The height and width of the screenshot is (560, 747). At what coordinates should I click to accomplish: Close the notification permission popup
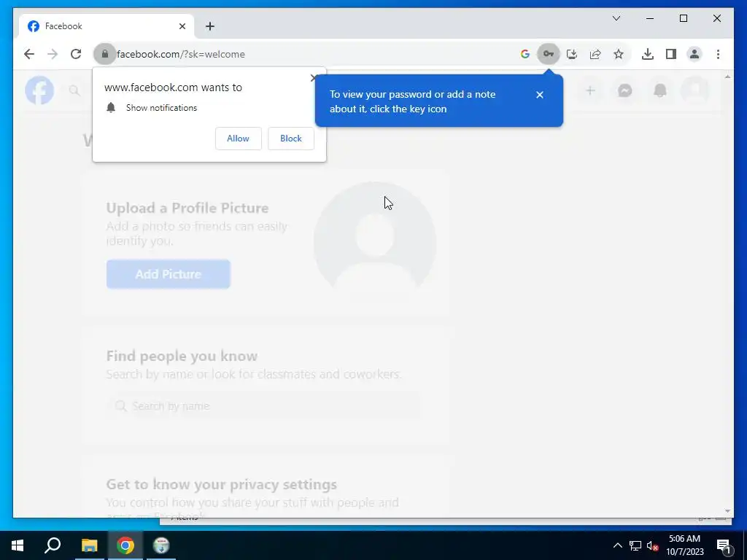pyautogui.click(x=314, y=77)
